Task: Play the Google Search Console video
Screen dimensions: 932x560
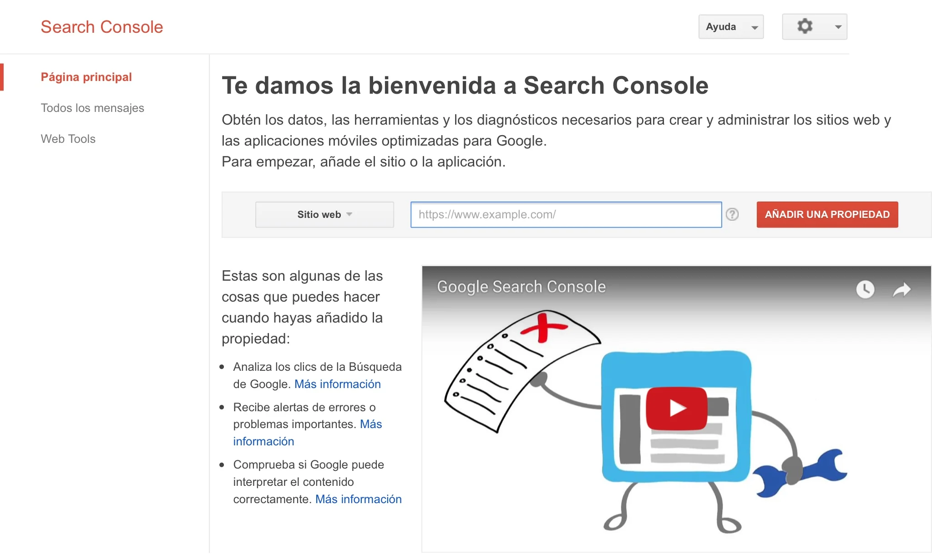Action: [677, 408]
